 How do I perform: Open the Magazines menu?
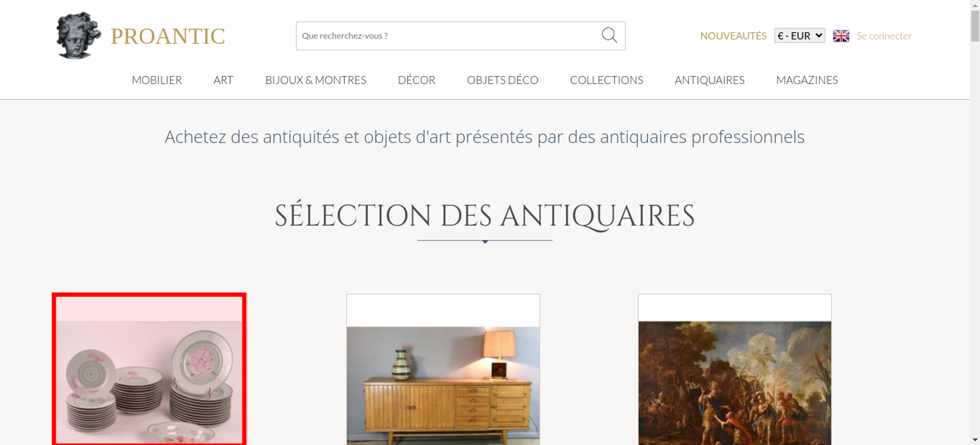point(807,80)
